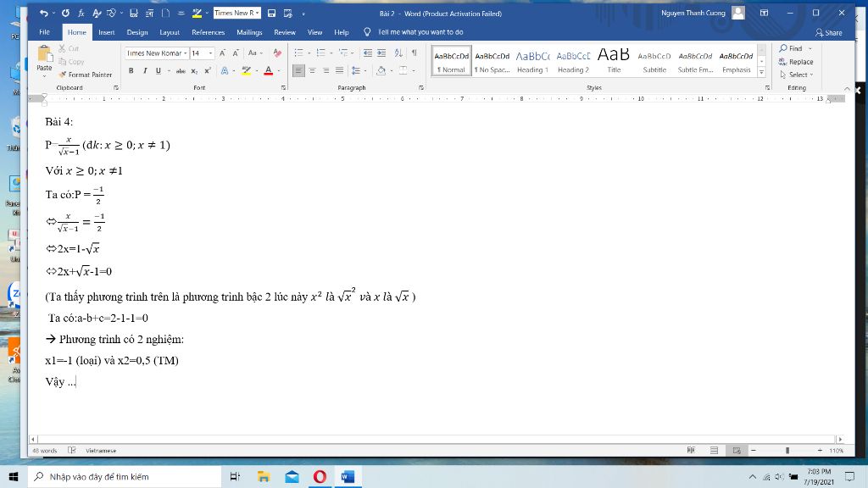Increase font size with Grow Font icon
Screen dimensions: 868x488
[x=223, y=53]
